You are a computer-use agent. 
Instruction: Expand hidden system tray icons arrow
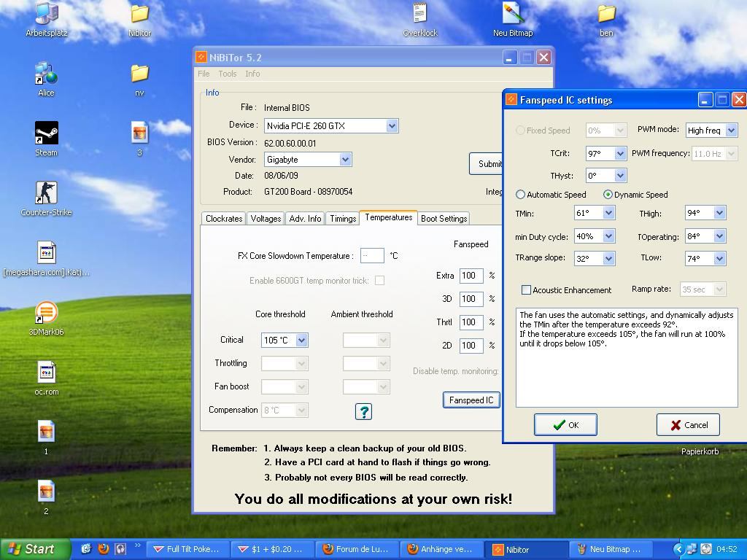(678, 549)
